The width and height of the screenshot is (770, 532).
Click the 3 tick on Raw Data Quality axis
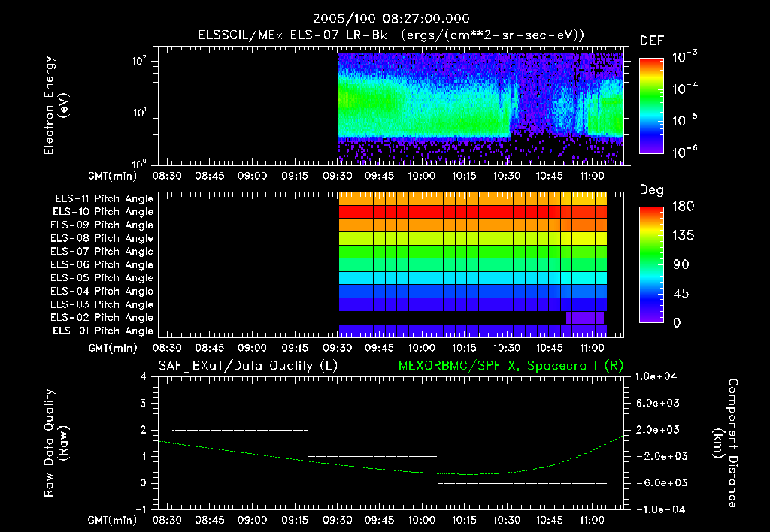click(x=143, y=403)
